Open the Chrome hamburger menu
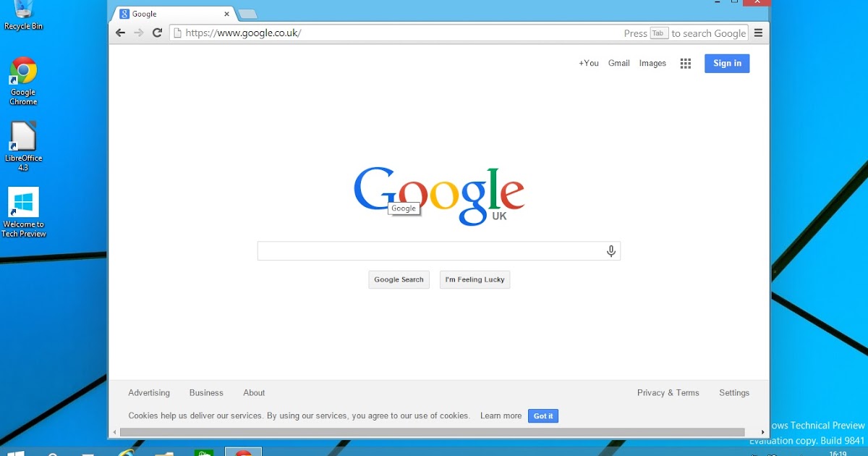Viewport: 868px width, 456px height. pos(758,33)
